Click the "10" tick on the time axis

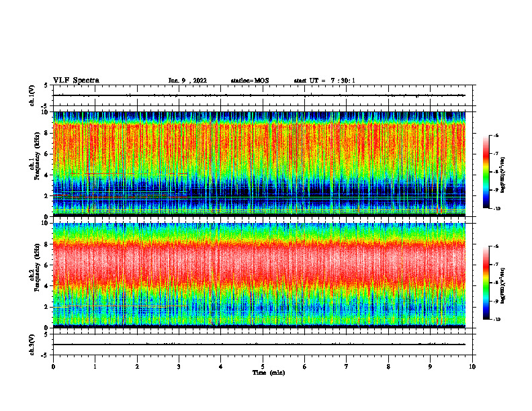coord(472,367)
